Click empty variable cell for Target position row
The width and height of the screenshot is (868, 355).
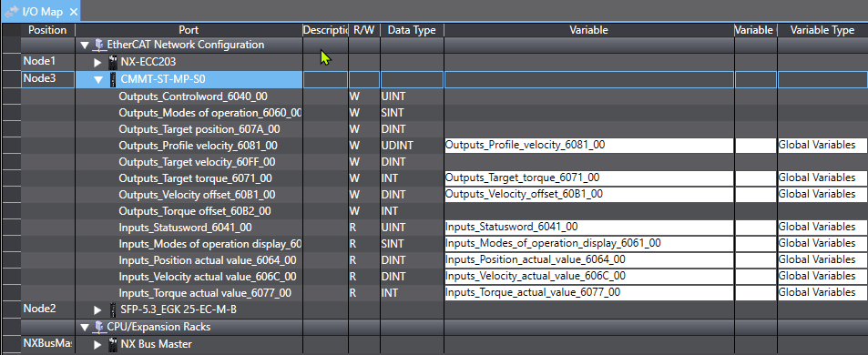pos(589,129)
